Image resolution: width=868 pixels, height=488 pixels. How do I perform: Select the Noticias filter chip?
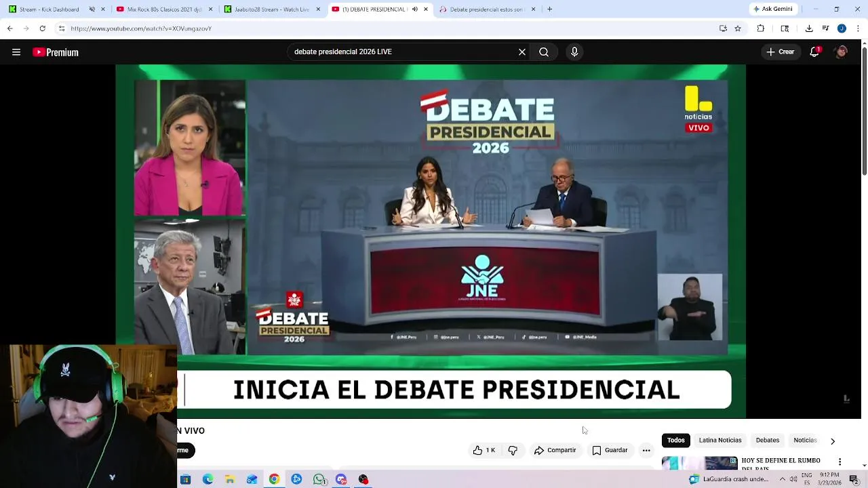pyautogui.click(x=805, y=441)
